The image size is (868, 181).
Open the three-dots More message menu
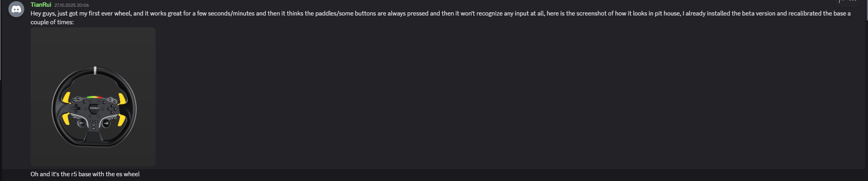(x=852, y=1)
